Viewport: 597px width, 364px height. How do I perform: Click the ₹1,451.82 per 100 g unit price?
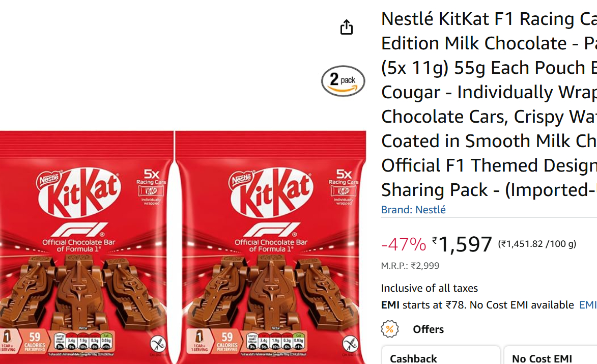[x=537, y=244]
